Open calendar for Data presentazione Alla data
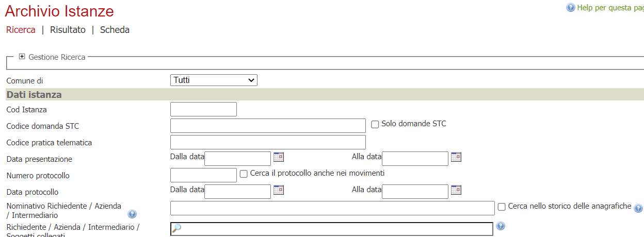This screenshot has width=644, height=237. pyautogui.click(x=456, y=157)
